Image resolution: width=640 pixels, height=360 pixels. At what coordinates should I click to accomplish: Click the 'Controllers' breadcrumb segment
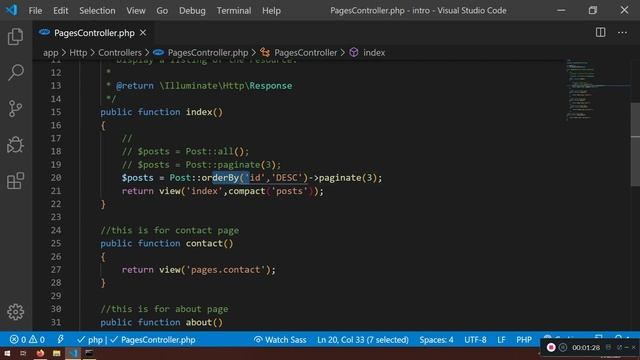pos(120,53)
